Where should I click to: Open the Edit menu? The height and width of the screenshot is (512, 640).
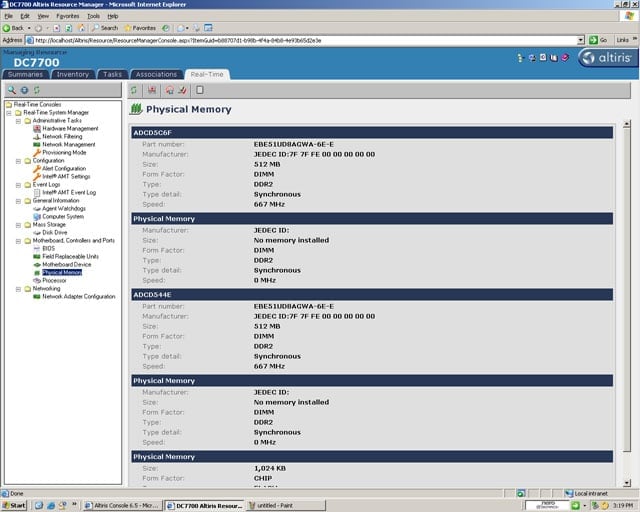coord(25,16)
